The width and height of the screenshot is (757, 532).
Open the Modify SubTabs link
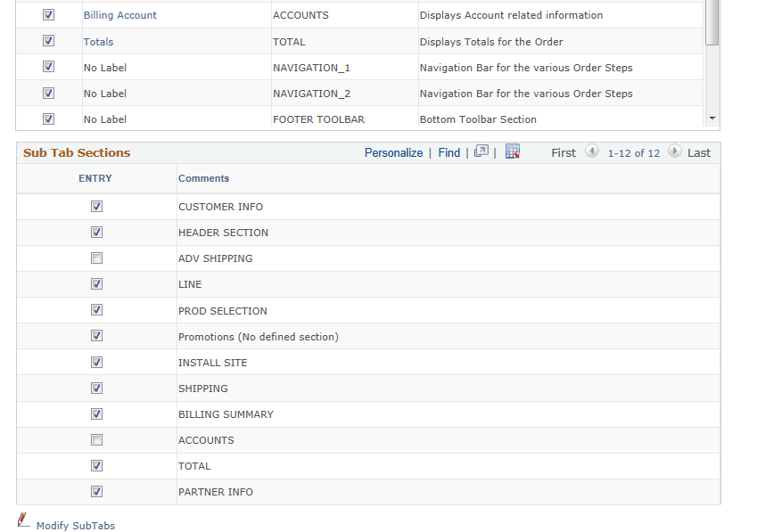[x=76, y=526]
